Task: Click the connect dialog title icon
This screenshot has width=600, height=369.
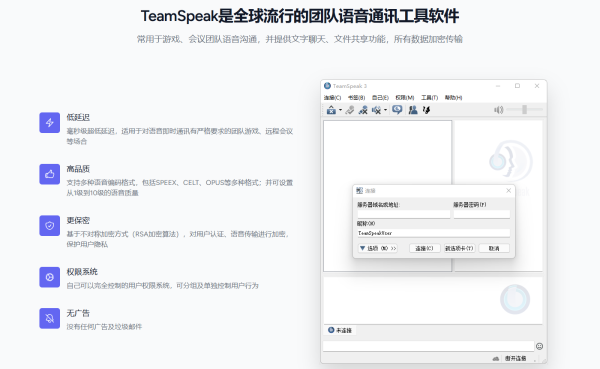Action: tap(359, 191)
